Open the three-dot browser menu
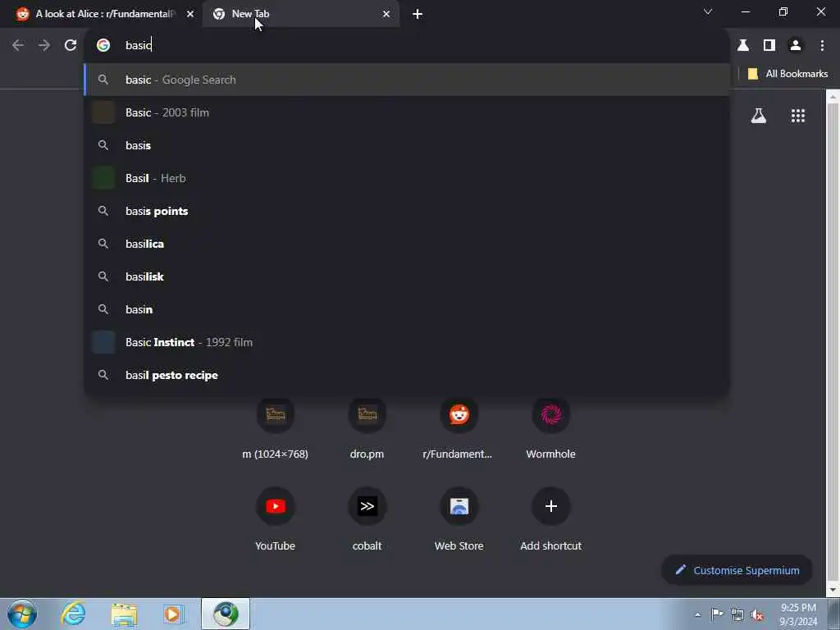This screenshot has height=630, width=840. tap(822, 46)
